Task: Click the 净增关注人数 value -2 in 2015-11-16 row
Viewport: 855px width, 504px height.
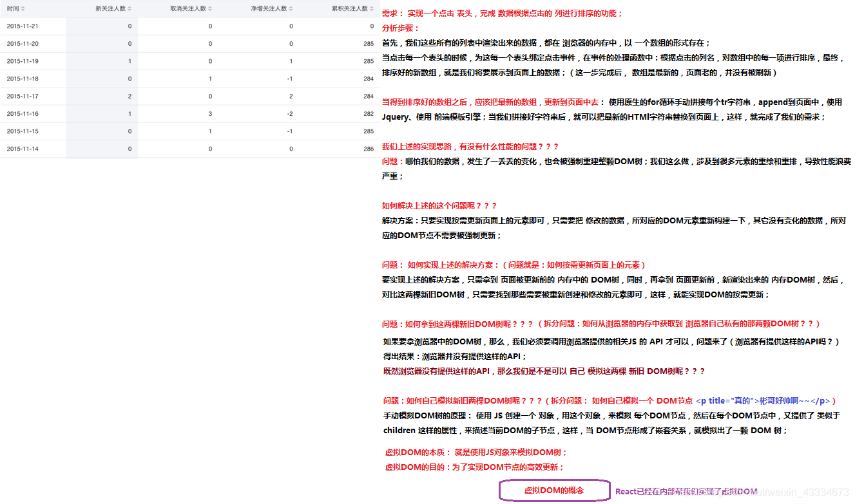Action: pyautogui.click(x=290, y=114)
